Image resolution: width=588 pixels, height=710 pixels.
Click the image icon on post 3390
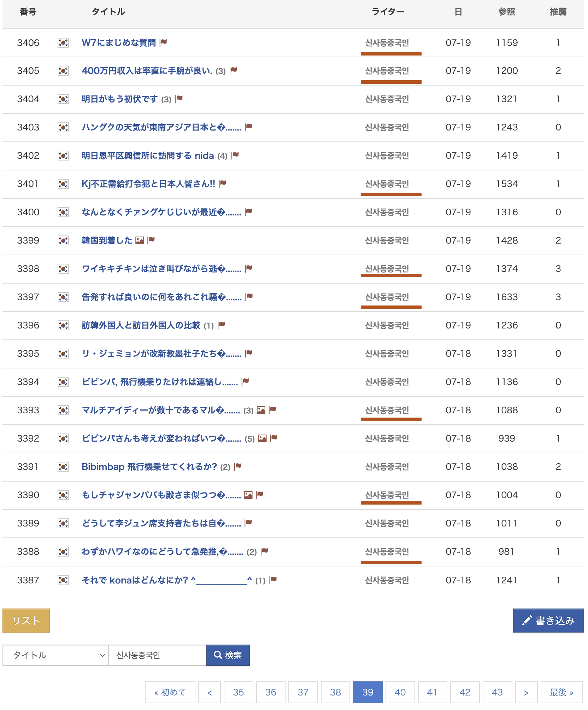(x=248, y=495)
